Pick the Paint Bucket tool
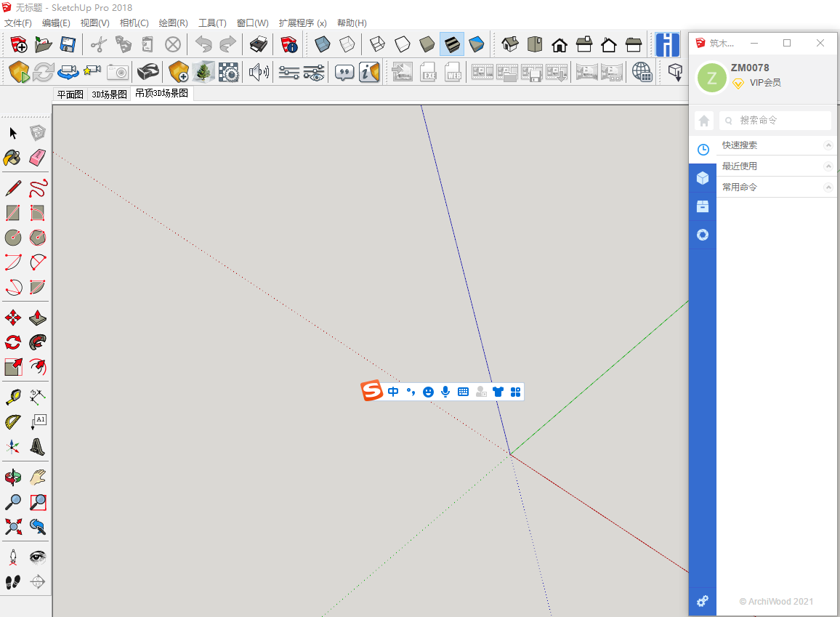 point(13,158)
